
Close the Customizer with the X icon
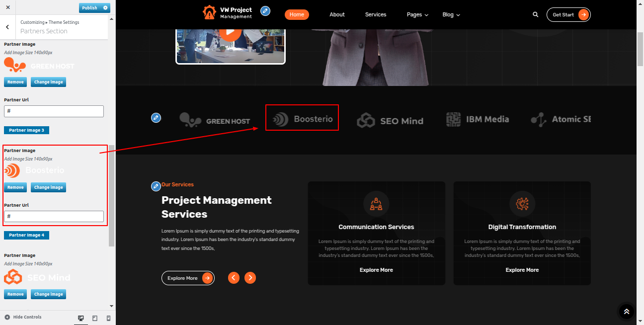click(x=7, y=7)
